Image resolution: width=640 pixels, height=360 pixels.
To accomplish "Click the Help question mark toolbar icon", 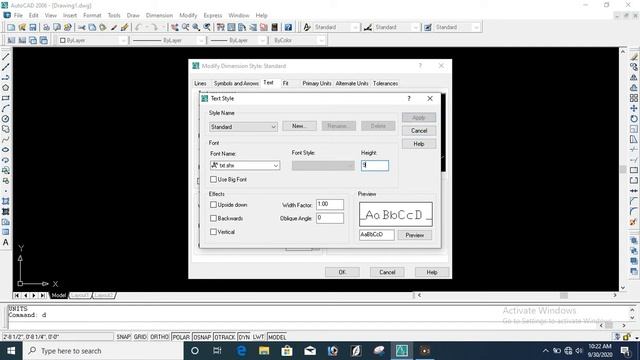I will tap(288, 27).
